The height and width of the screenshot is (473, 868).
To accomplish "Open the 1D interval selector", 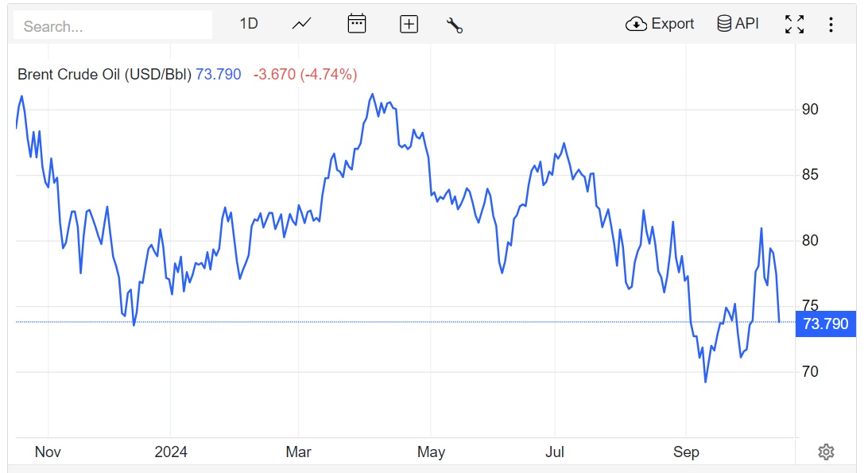I will pos(249,24).
